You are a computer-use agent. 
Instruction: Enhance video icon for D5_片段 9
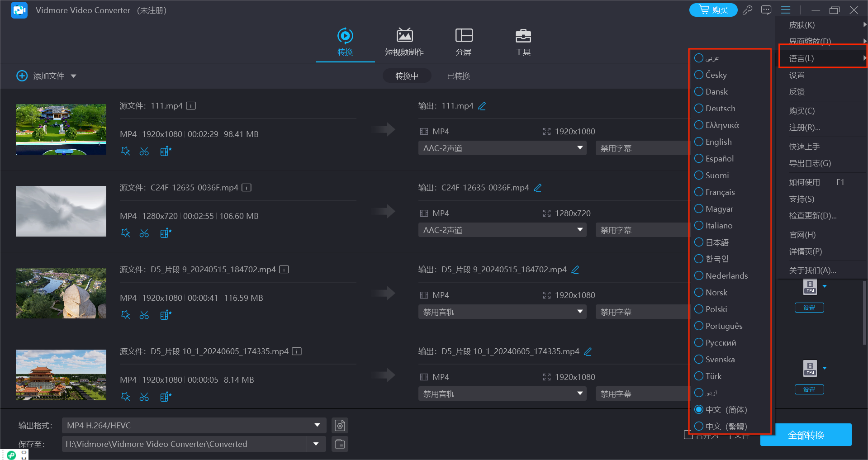166,315
